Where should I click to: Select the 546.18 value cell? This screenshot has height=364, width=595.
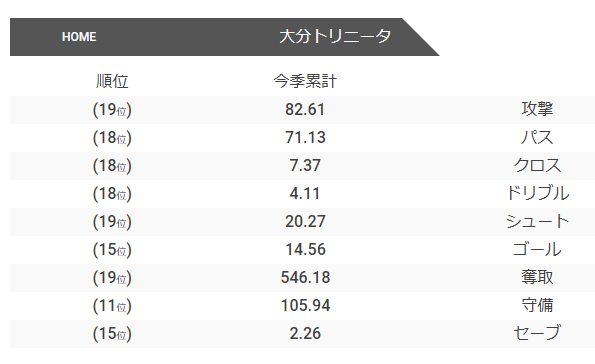[305, 277]
